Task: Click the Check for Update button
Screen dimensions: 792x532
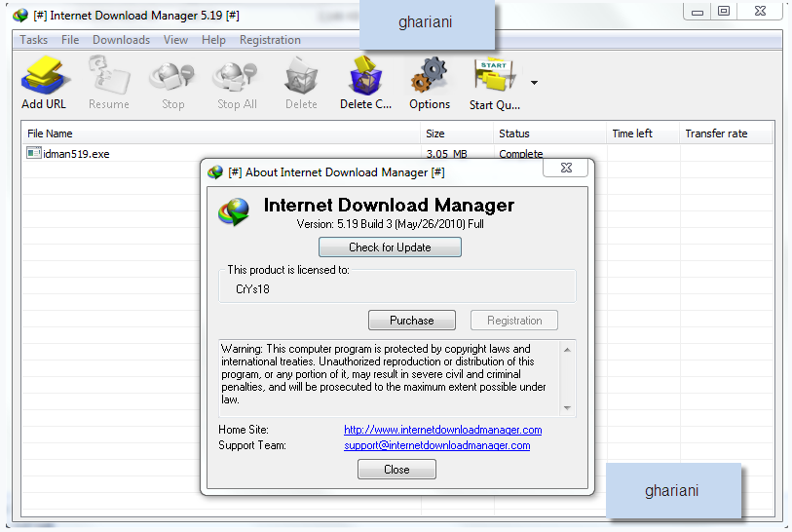Action: pos(390,247)
